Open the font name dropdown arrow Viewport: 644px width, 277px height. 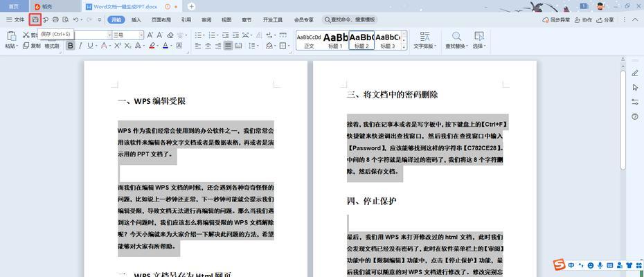coord(109,35)
